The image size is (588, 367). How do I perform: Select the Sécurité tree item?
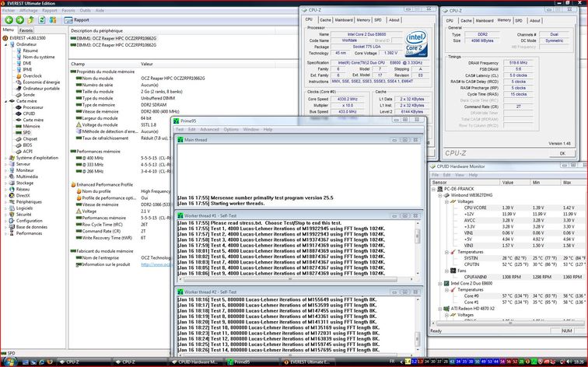pyautogui.click(x=23, y=215)
